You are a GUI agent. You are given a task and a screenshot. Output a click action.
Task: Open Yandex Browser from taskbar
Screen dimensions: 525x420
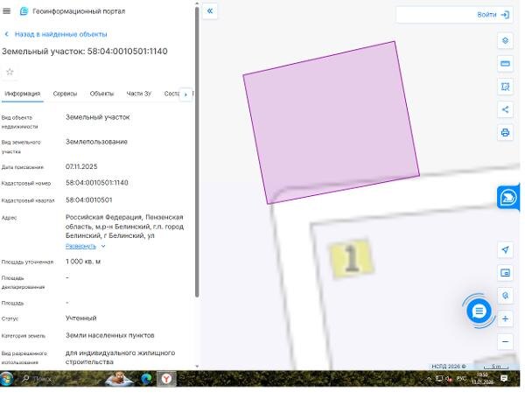point(166,379)
